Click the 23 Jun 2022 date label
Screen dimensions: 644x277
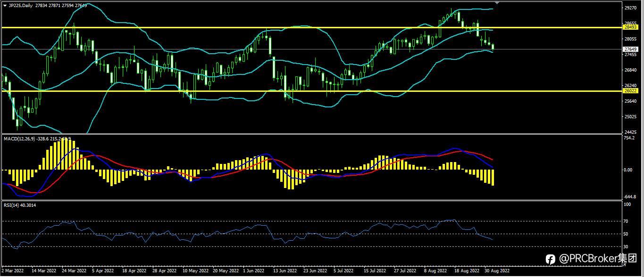coord(316,271)
